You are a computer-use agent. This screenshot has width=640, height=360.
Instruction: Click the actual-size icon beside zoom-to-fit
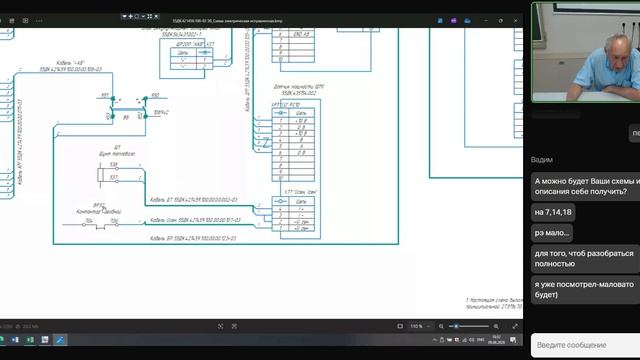[234, 326]
